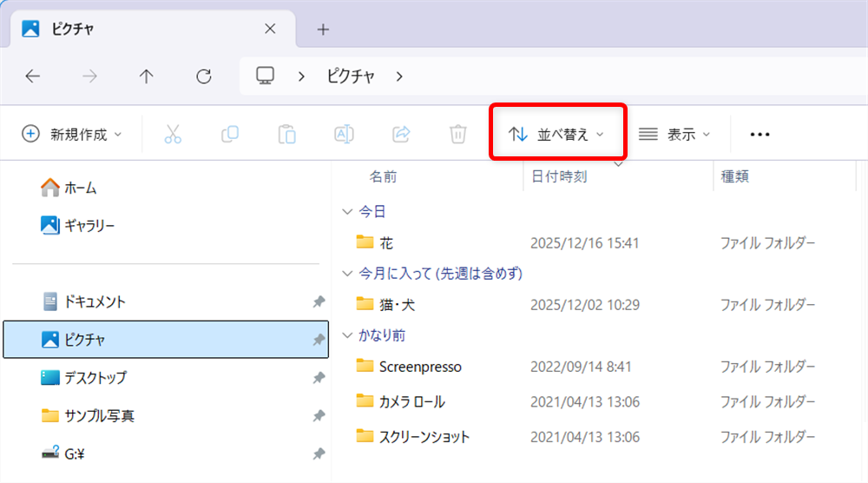This screenshot has width=868, height=483.
Task: Click ファイル フォルダー in the Screenpresso row
Action: point(767,367)
